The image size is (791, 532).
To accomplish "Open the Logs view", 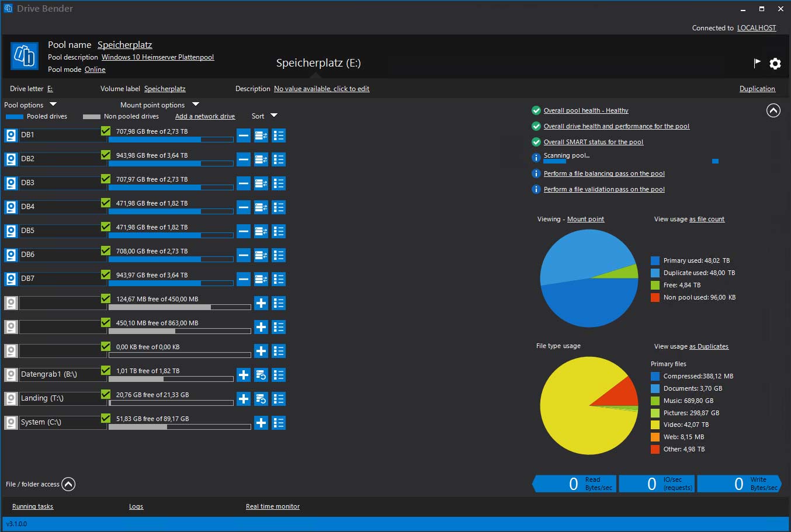I will pyautogui.click(x=136, y=506).
